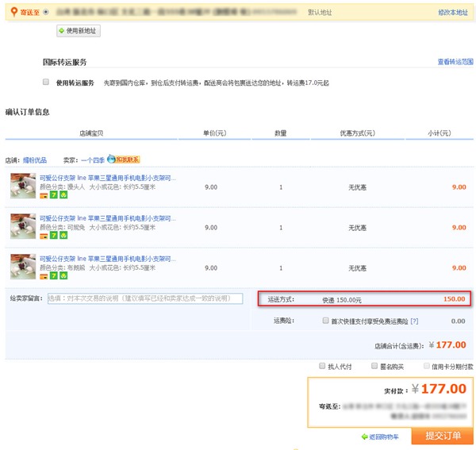476x450 pixels.
Task: Open product title link of the 可妮兔 item
Action: click(x=108, y=218)
